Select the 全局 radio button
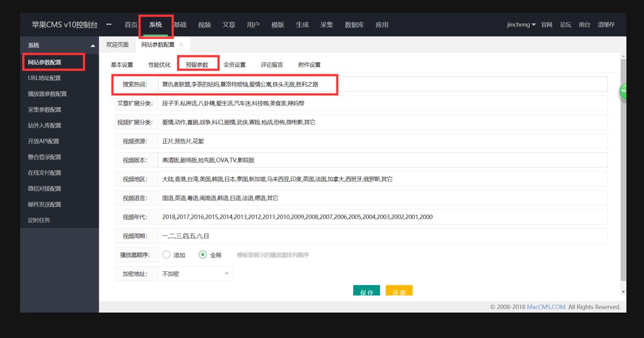The height and width of the screenshot is (338, 644). click(203, 255)
